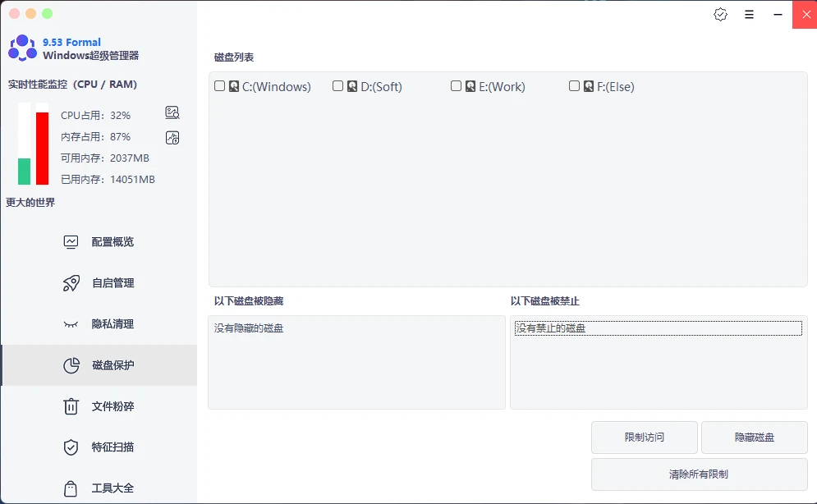This screenshot has width=817, height=504.
Task: Select the 自启管理 startup manager
Action: pos(99,282)
